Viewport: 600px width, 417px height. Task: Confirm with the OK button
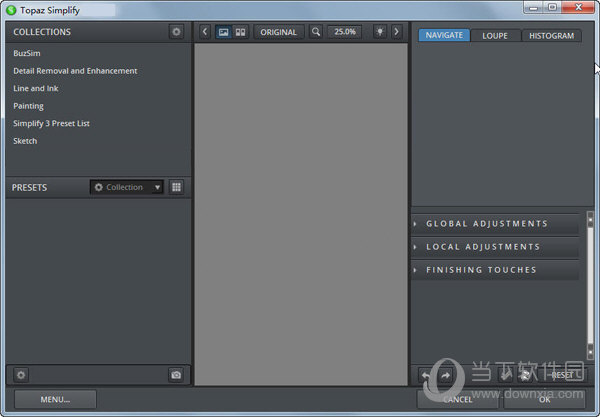(x=545, y=399)
